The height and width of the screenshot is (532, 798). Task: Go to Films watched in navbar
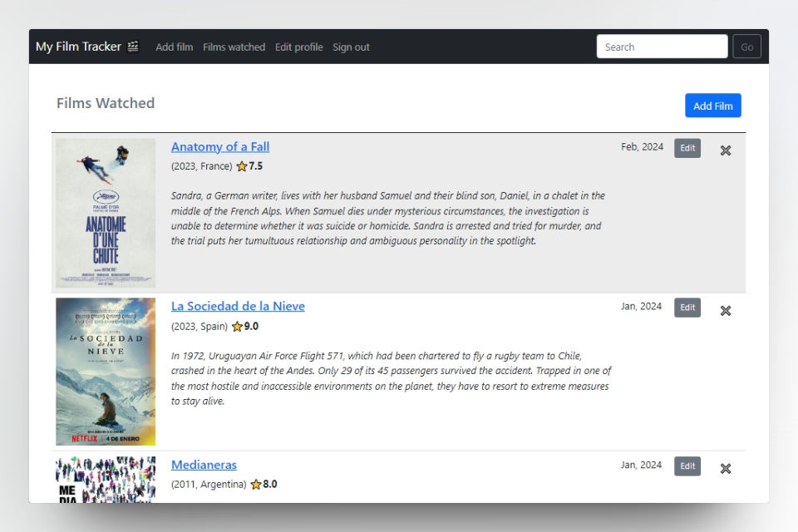point(234,47)
